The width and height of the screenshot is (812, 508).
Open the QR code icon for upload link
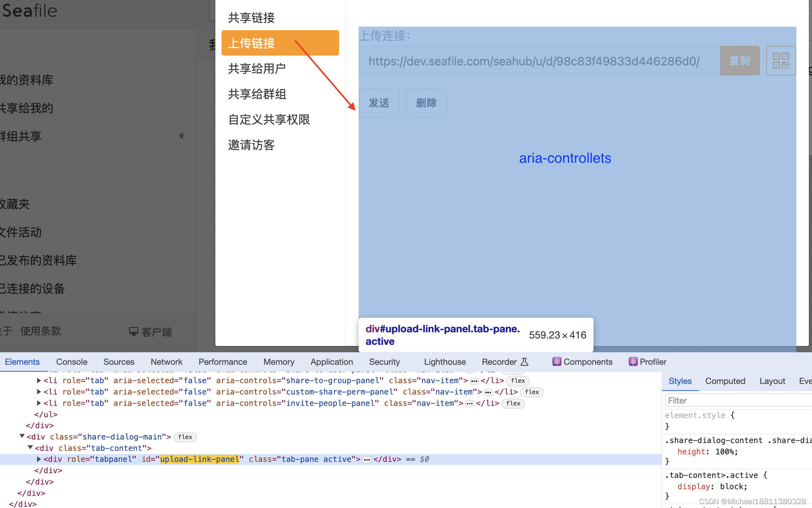[781, 61]
